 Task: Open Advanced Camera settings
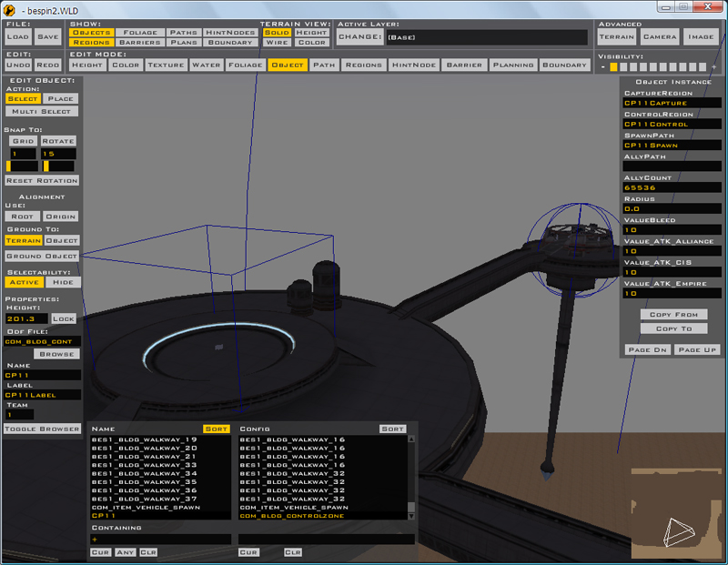pos(659,36)
